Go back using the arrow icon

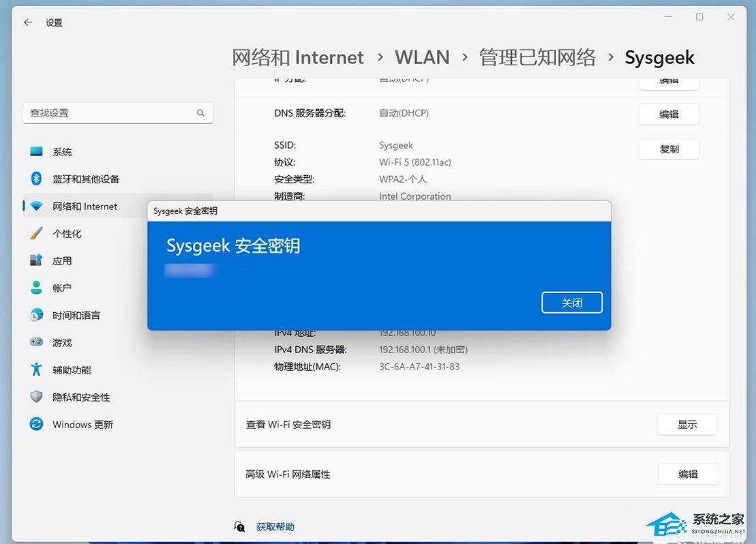pos(27,22)
